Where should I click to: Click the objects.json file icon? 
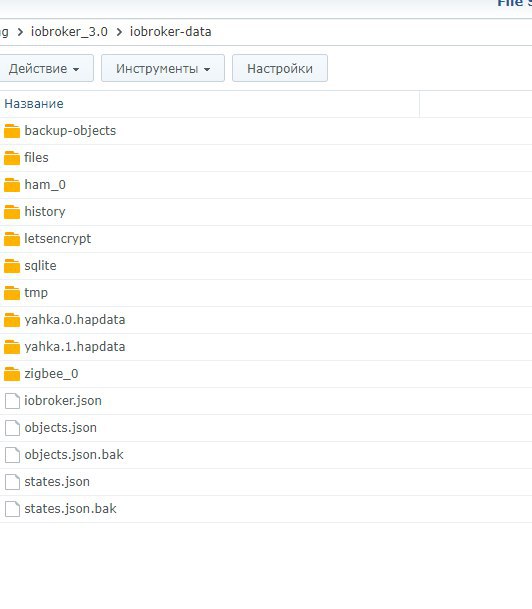(x=12, y=428)
